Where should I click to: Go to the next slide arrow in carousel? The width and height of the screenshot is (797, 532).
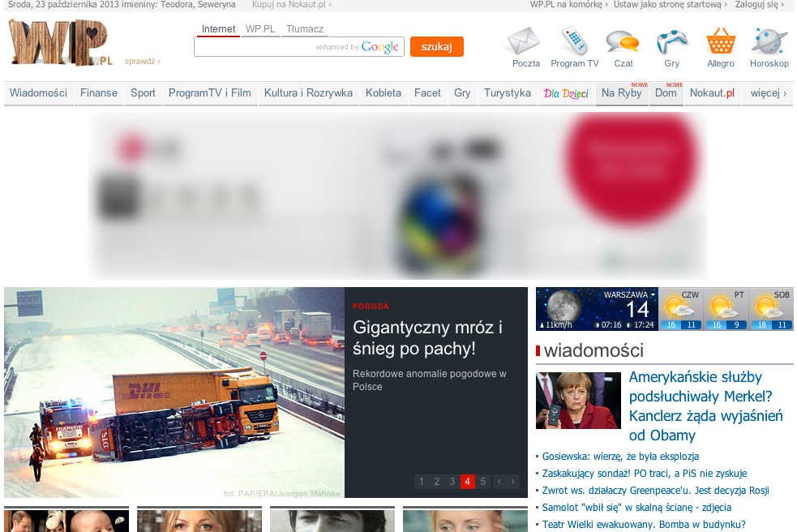coord(513,482)
